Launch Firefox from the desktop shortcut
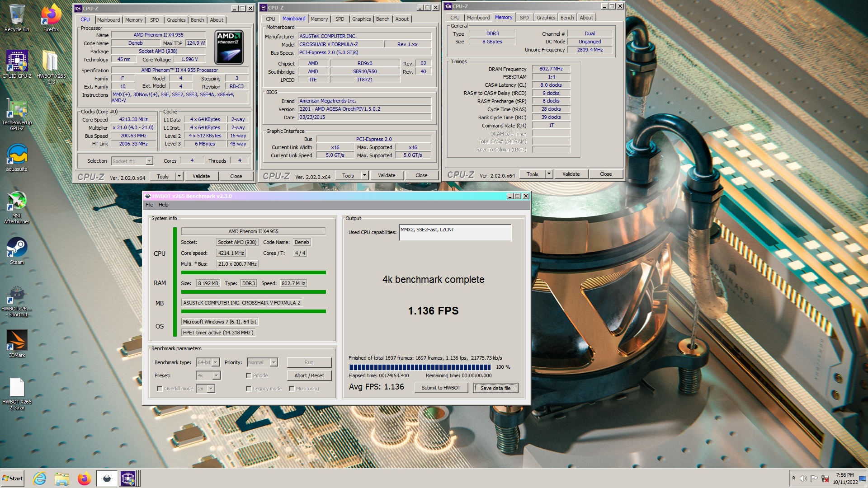 [x=51, y=18]
